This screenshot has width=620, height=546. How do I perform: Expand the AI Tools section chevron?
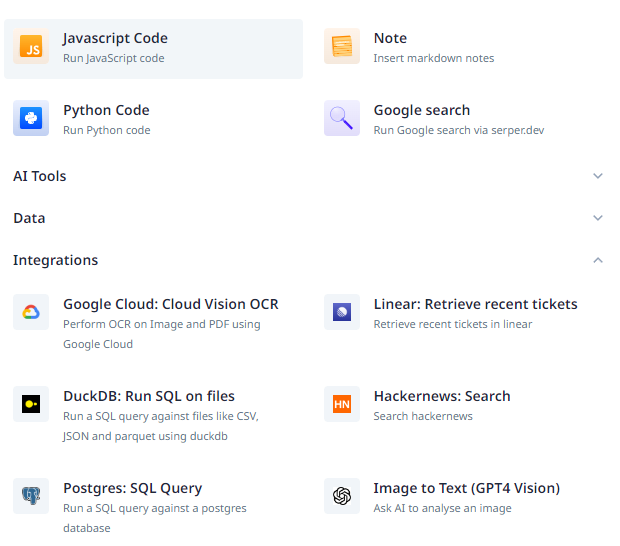(598, 176)
